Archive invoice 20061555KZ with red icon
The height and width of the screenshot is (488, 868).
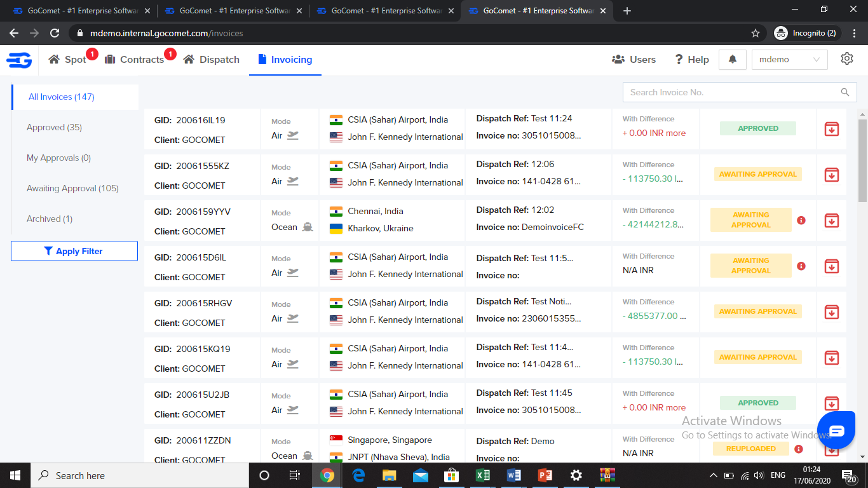[x=831, y=175]
